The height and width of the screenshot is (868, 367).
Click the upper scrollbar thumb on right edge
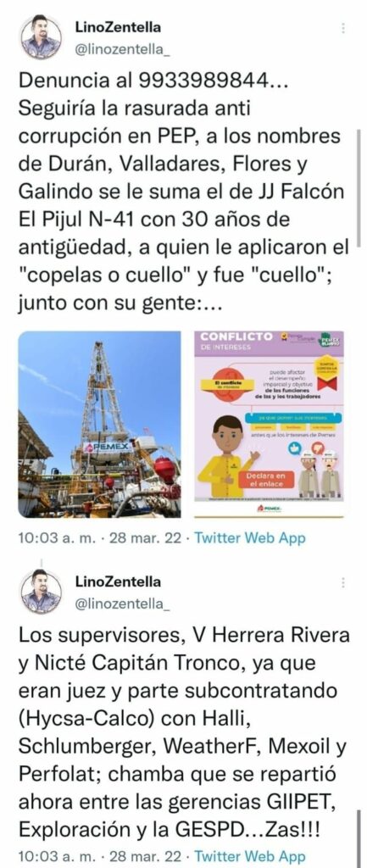pos(359,188)
